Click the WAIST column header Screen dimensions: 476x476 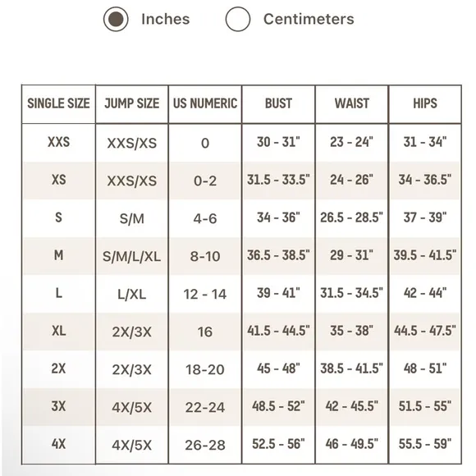[351, 103]
